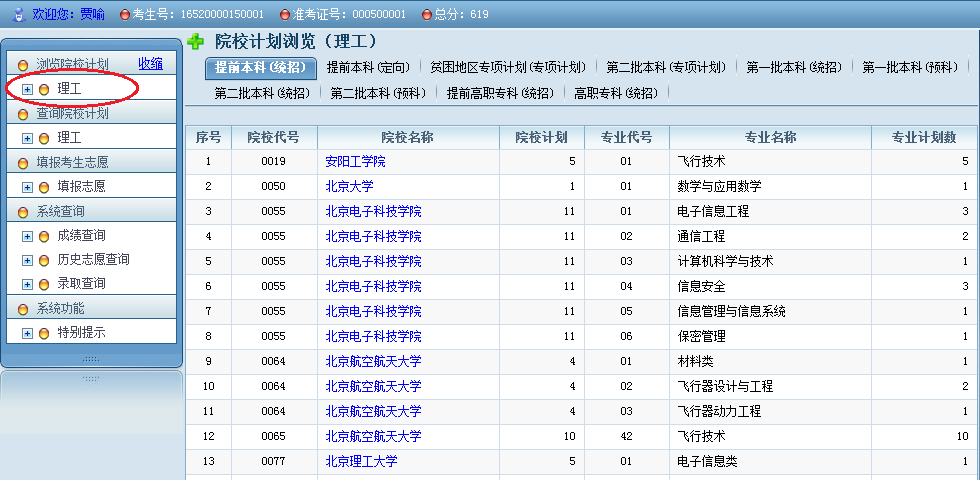Click the sidebar panel resize grip handle

click(91, 359)
